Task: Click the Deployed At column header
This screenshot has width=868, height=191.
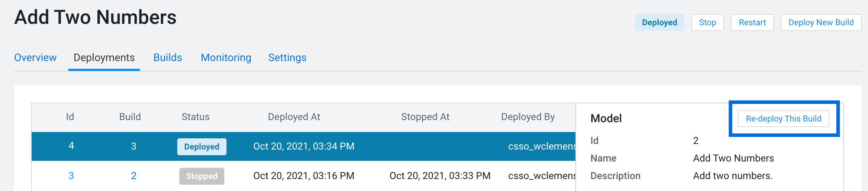Action: [294, 117]
